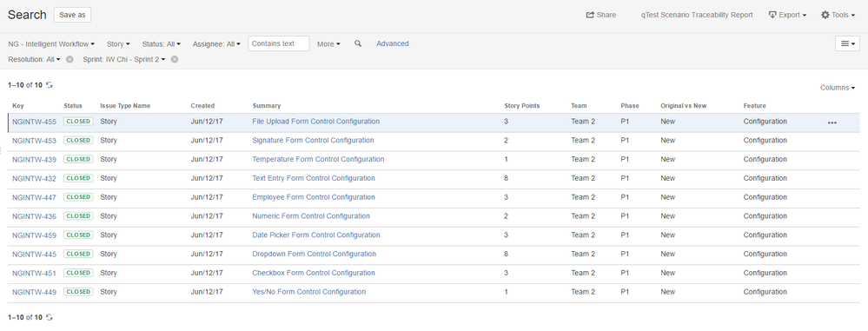Open Text Entry Form Control Configuration summary
This screenshot has width=868, height=331.
click(314, 178)
